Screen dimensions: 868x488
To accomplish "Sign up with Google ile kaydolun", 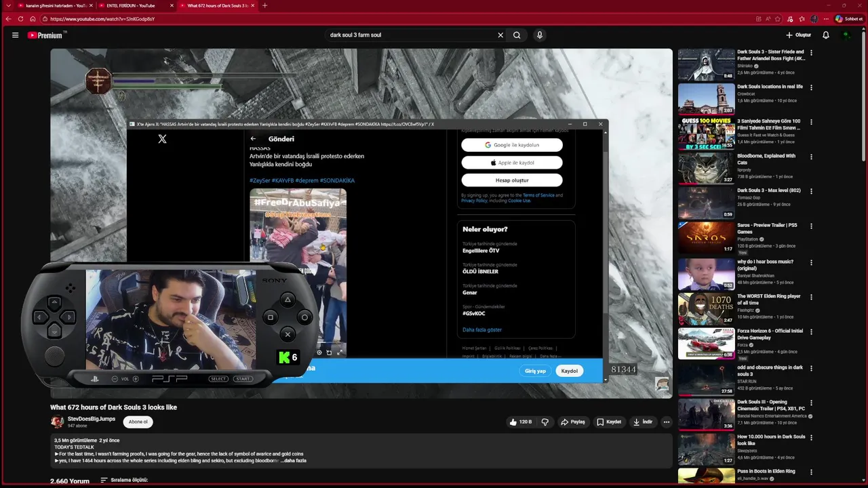I will [x=512, y=145].
